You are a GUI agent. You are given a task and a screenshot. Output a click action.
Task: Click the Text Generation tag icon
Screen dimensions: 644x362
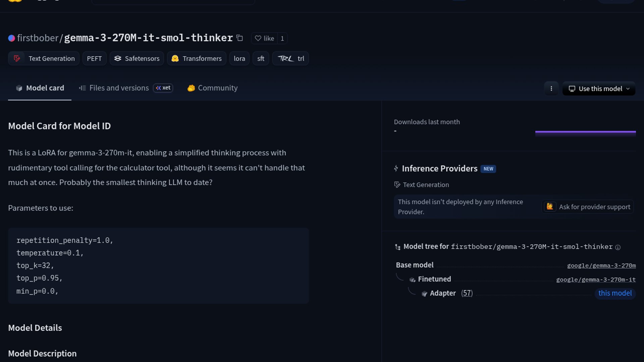[17, 58]
